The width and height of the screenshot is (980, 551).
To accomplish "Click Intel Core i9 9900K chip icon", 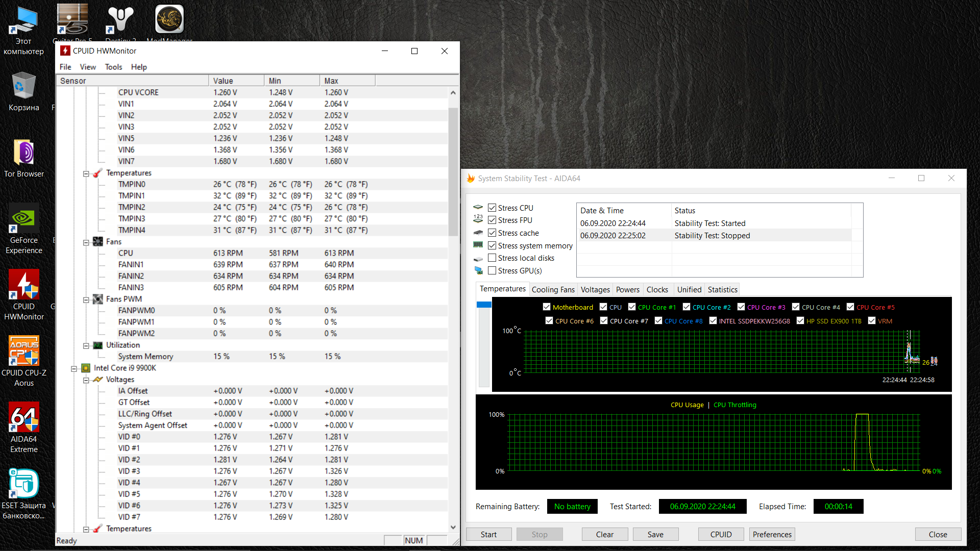I will pyautogui.click(x=86, y=368).
